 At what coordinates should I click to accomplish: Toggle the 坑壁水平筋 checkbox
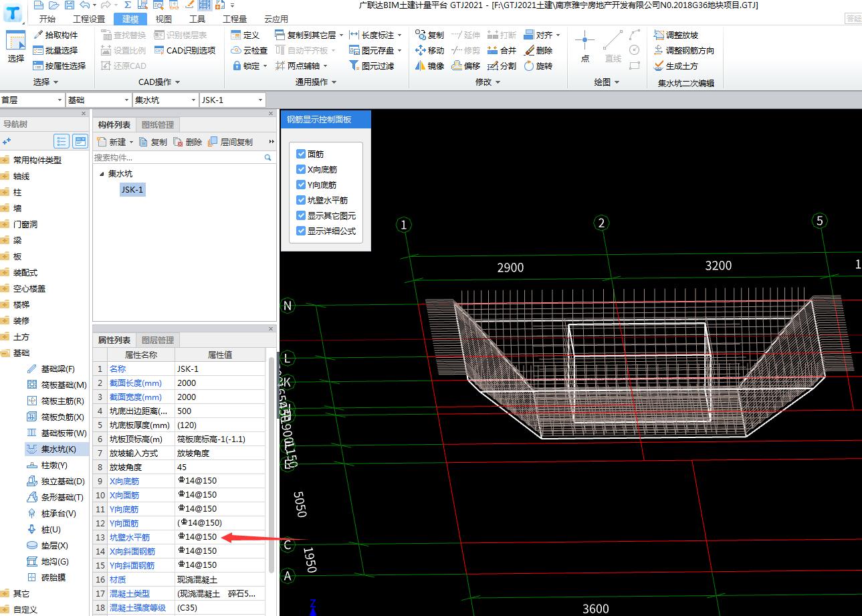pos(301,200)
